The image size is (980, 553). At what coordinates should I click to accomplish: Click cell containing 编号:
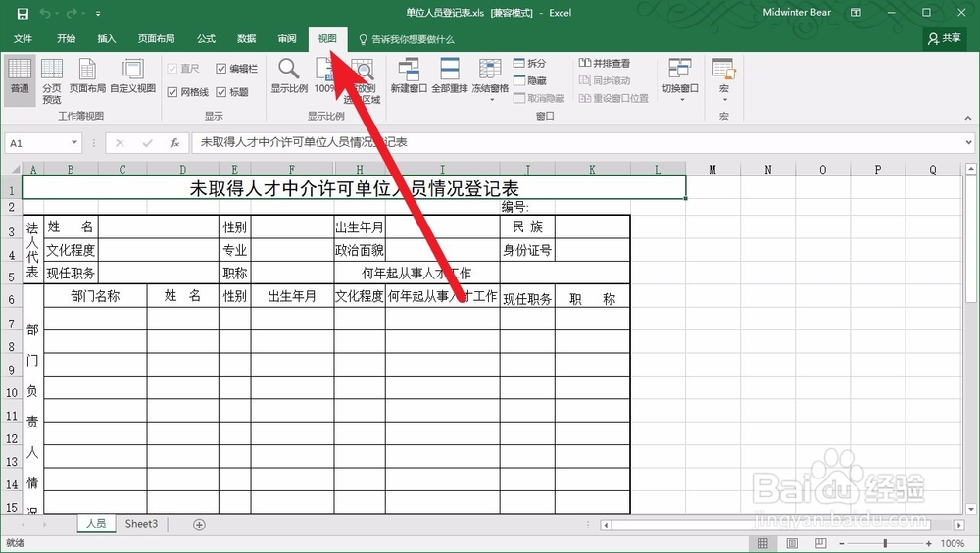tap(527, 207)
